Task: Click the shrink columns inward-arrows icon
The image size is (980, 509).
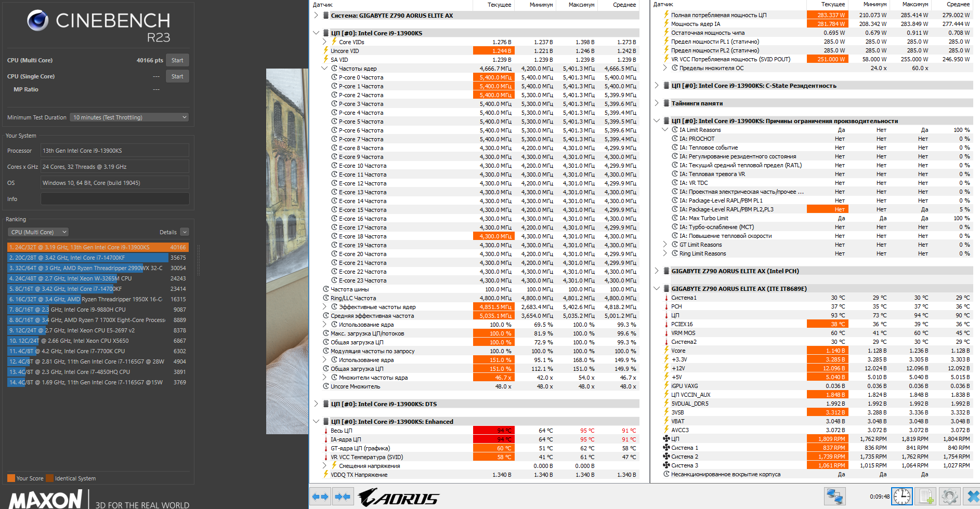Action: click(343, 497)
